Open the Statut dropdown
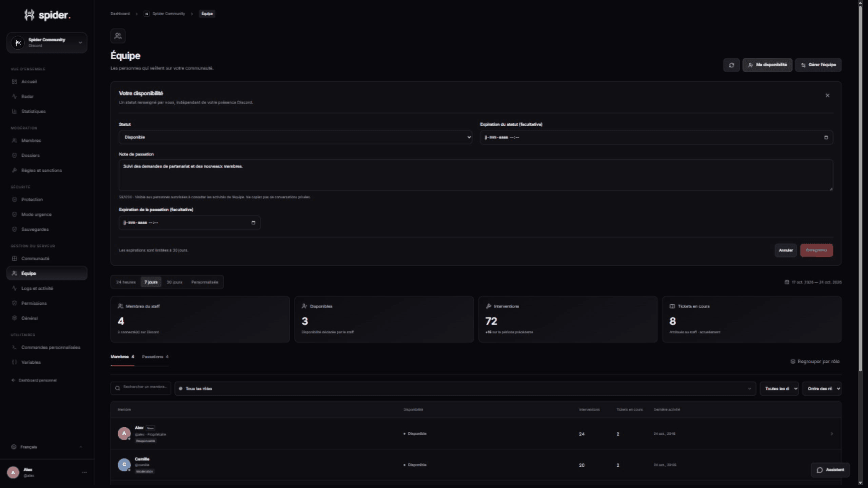868x488 pixels. click(x=295, y=137)
